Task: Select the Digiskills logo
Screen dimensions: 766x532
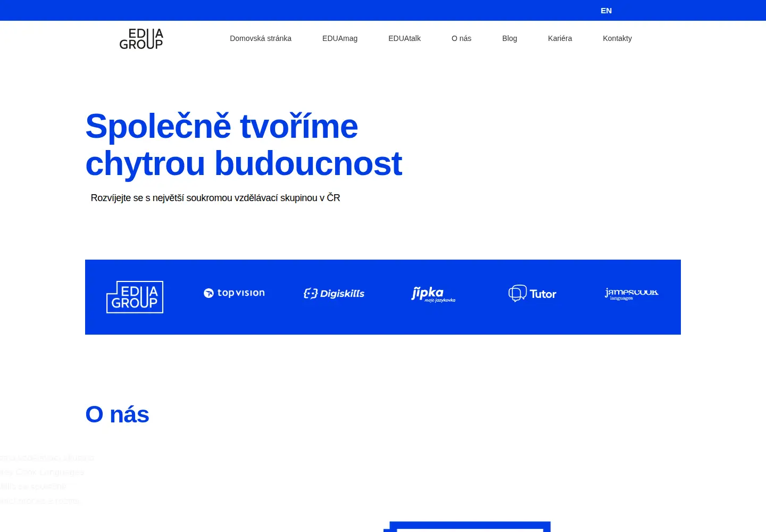Action: [334, 294]
